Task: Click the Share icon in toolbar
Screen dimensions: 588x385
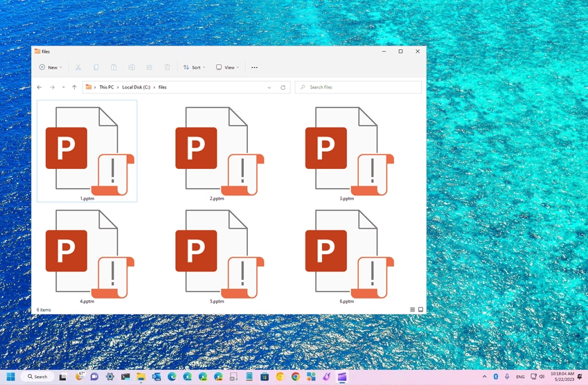Action: (150, 67)
